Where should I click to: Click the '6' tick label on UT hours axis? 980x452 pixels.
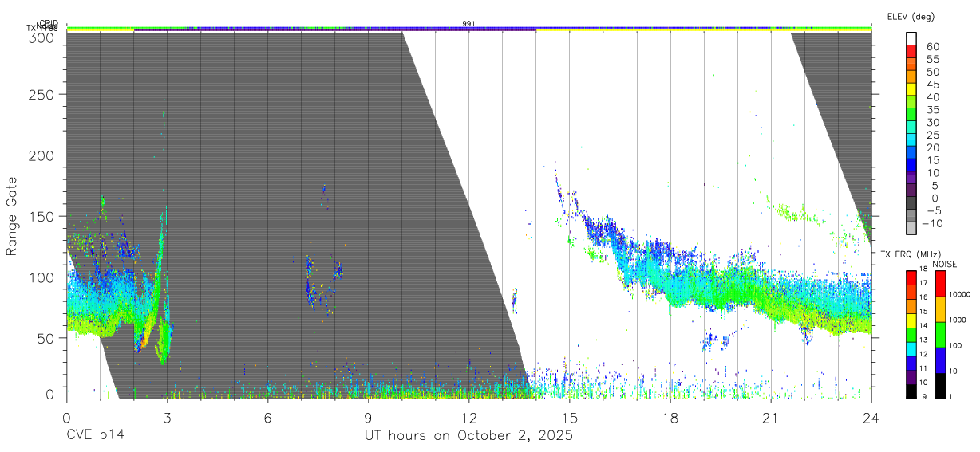click(x=267, y=419)
